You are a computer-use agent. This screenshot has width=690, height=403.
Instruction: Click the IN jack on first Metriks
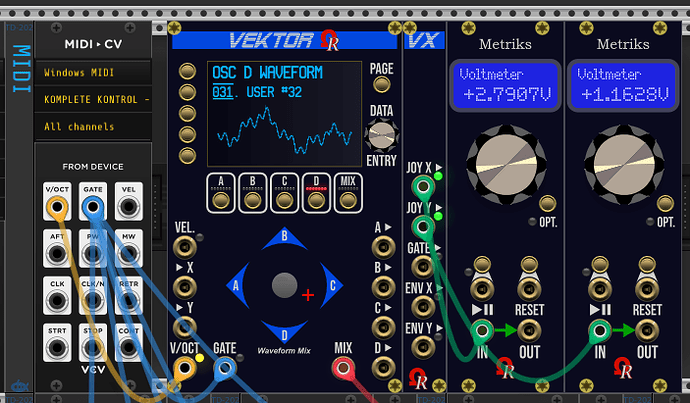coord(482,330)
